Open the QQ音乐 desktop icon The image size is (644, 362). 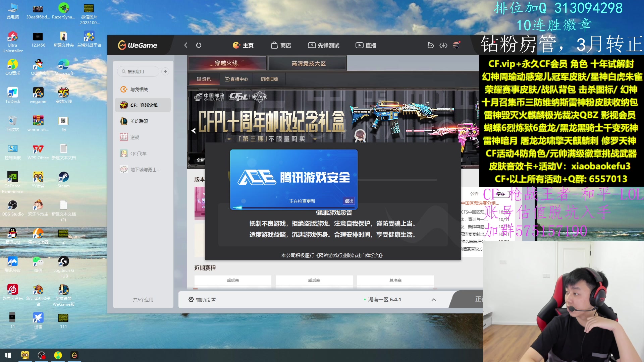coord(13,67)
